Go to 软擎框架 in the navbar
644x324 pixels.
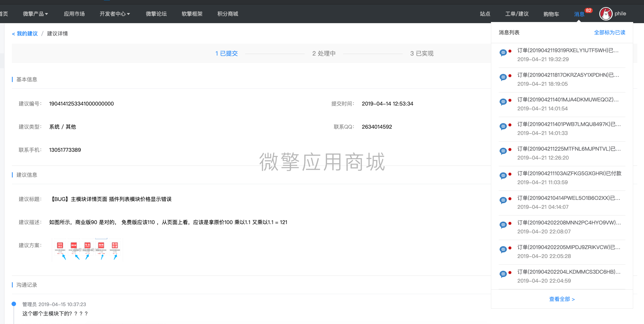(x=192, y=14)
